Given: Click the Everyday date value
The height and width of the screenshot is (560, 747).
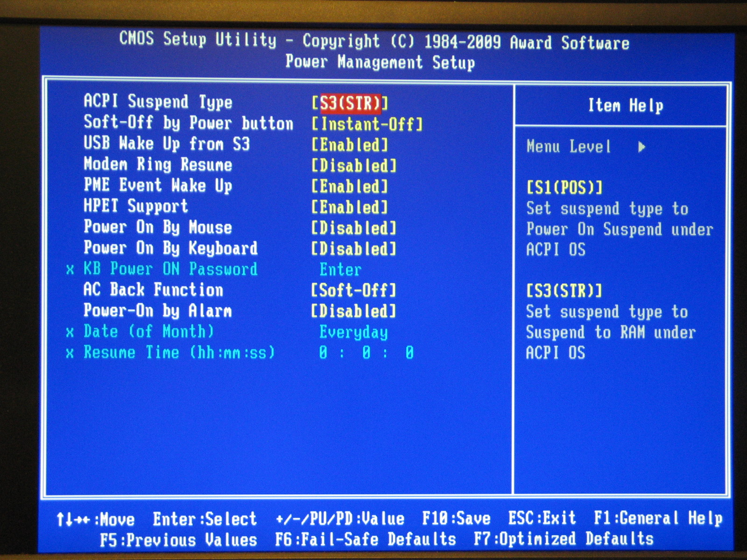Looking at the screenshot, I should (x=353, y=332).
